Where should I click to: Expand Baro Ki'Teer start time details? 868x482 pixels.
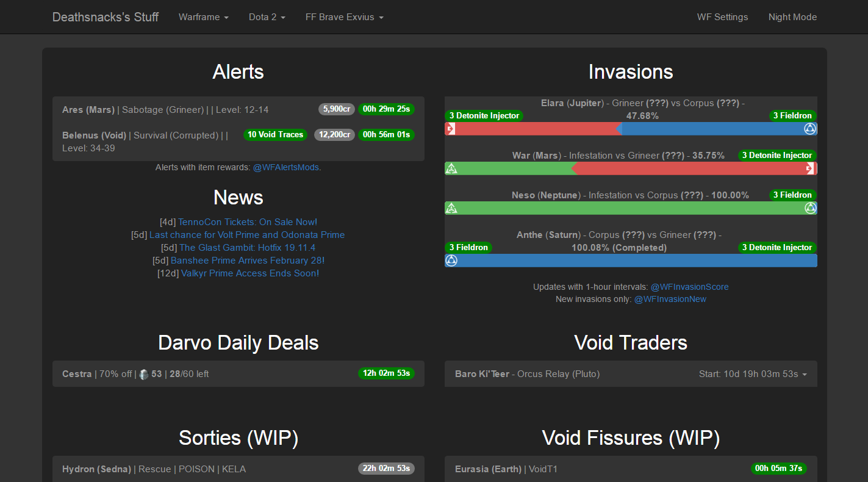coord(753,374)
